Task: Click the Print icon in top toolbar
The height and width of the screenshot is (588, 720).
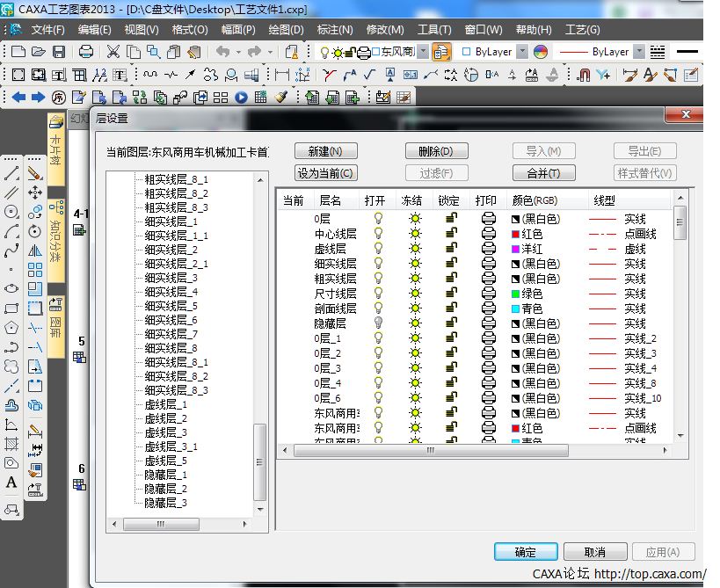Action: tap(86, 52)
